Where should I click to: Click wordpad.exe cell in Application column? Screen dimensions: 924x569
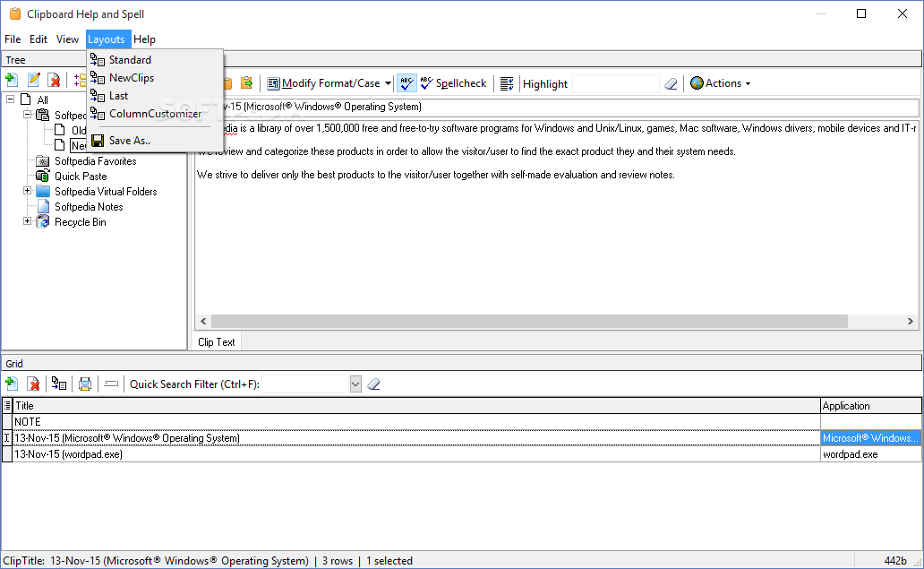click(x=871, y=454)
